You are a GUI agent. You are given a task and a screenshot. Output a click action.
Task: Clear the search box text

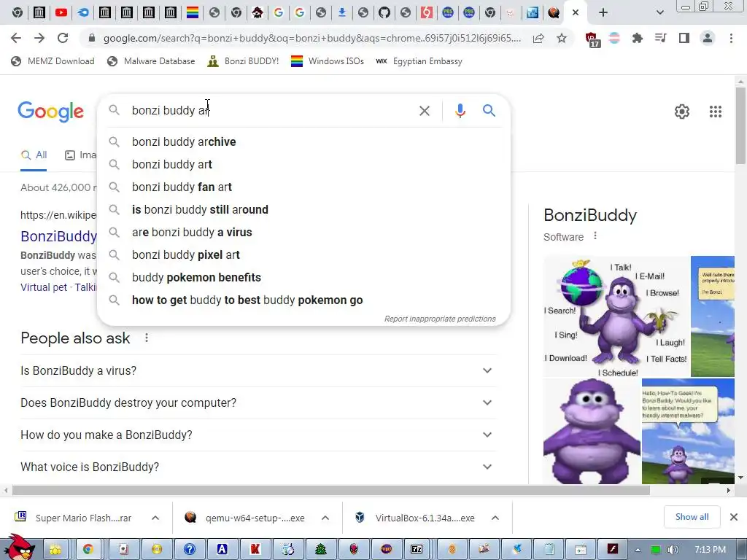pyautogui.click(x=424, y=111)
